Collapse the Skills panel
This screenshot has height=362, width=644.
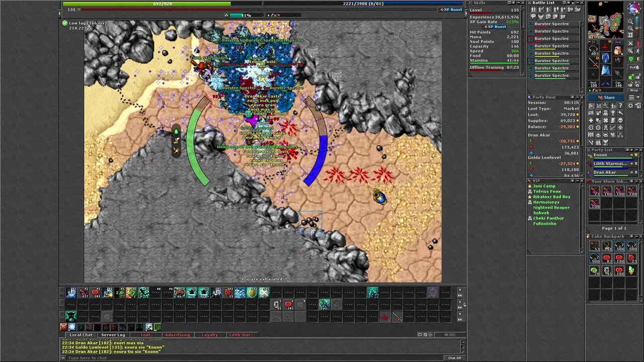tap(519, 3)
